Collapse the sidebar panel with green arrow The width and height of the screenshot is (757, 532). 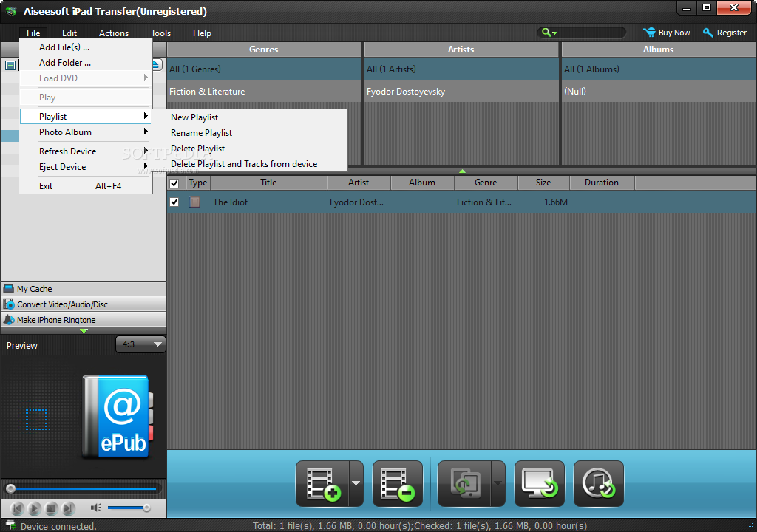click(x=84, y=331)
